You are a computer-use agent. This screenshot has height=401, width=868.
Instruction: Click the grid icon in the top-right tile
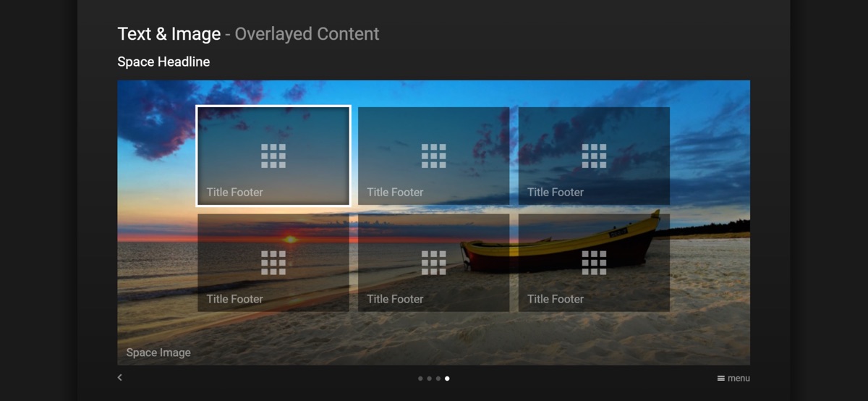(x=594, y=156)
